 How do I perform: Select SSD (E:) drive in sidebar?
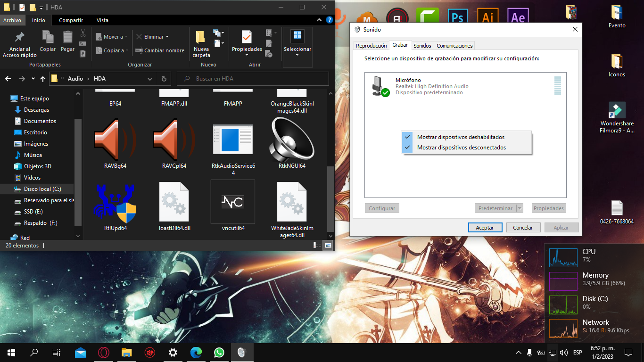click(33, 212)
